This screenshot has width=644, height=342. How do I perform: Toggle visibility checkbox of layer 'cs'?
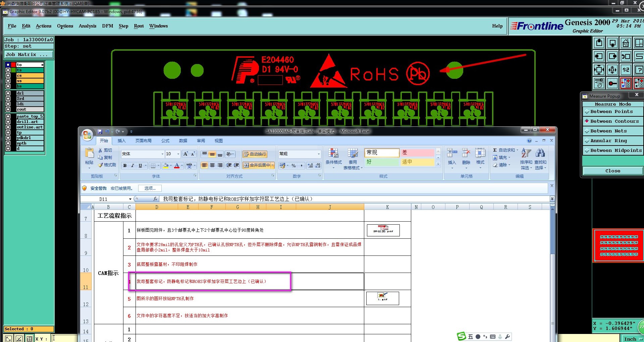point(8,75)
